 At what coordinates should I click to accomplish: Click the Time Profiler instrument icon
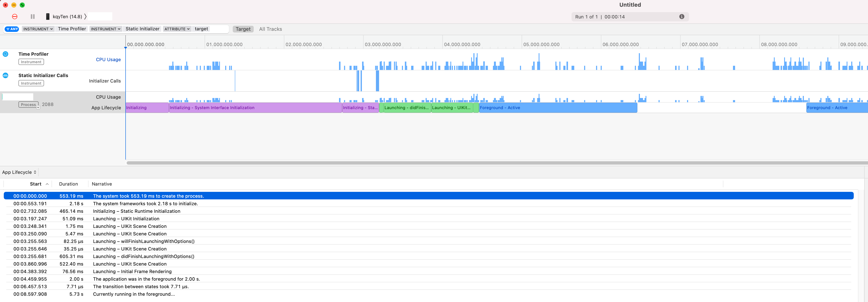tap(5, 54)
